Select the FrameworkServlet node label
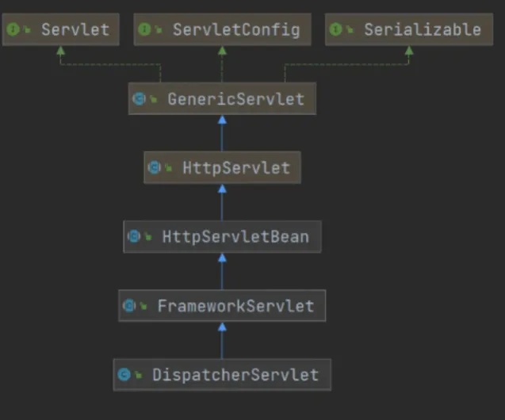505x420 pixels. [x=235, y=305]
